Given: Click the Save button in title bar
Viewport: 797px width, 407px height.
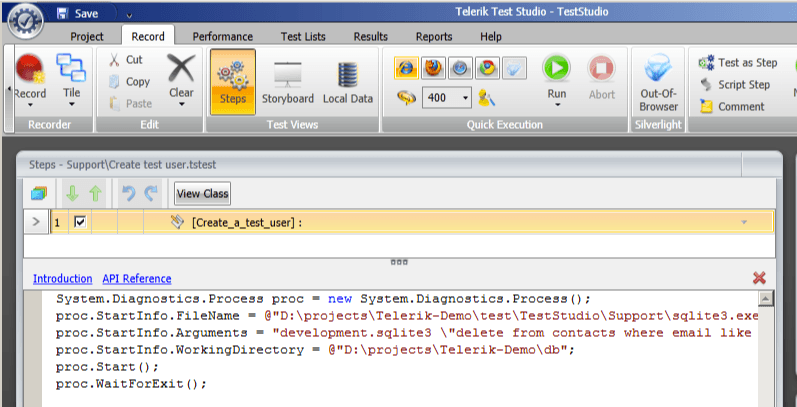Looking at the screenshot, I should click(78, 14).
